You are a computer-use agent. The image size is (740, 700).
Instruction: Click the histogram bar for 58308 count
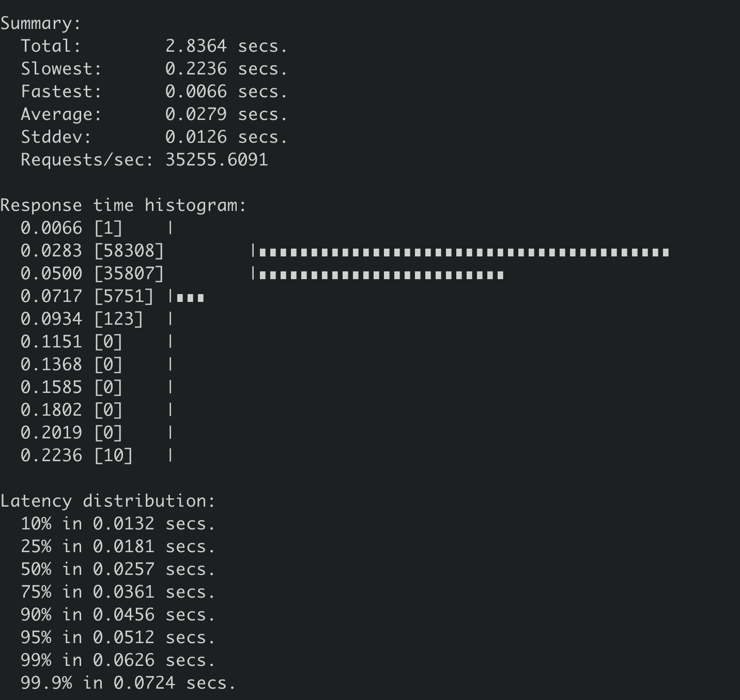click(464, 252)
